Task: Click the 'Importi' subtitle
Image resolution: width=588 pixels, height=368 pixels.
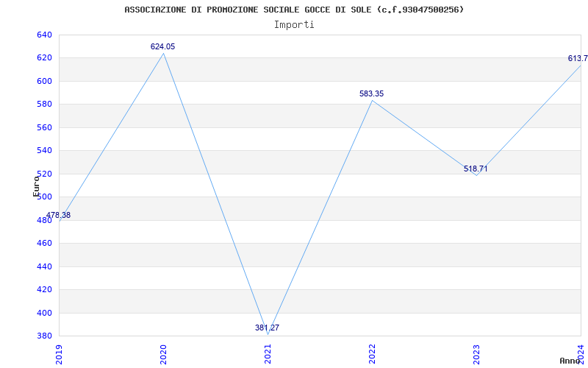Action: click(294, 25)
